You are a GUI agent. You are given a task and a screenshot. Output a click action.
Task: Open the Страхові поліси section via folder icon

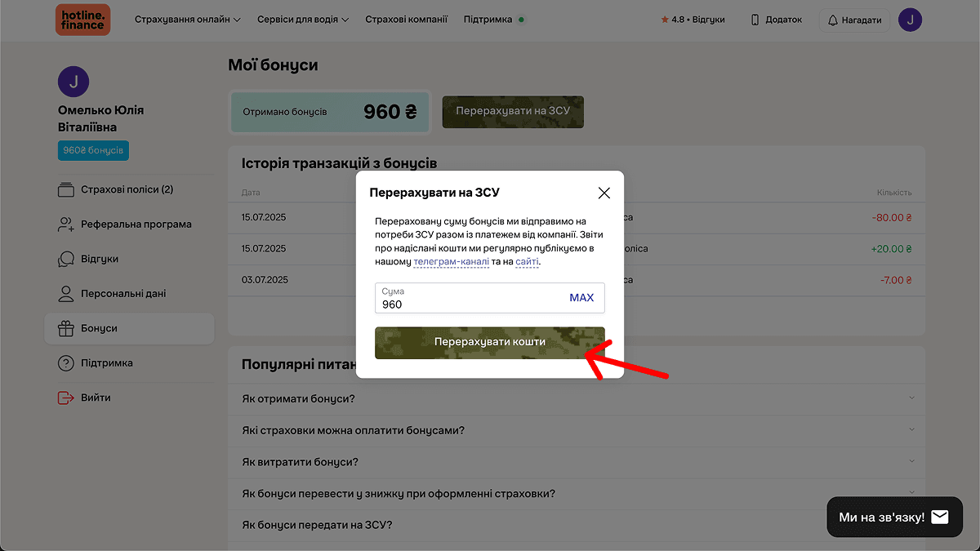[x=65, y=189]
